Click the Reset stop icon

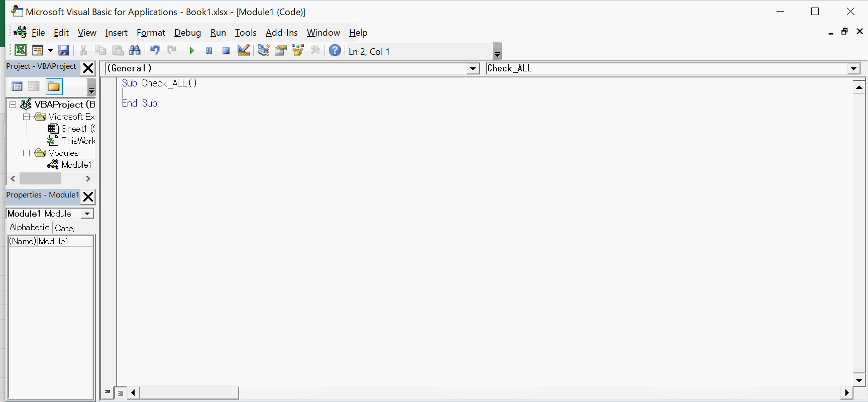pos(226,51)
